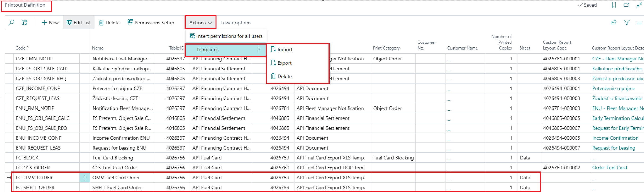Click the share icon in toolbar
This screenshot has height=192, width=644.
click(614, 22)
